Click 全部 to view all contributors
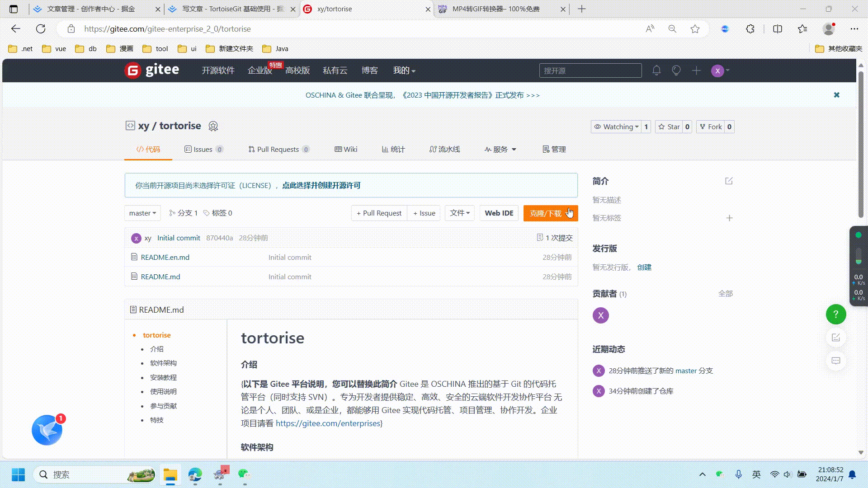Viewport: 868px width, 488px height. pyautogui.click(x=726, y=294)
